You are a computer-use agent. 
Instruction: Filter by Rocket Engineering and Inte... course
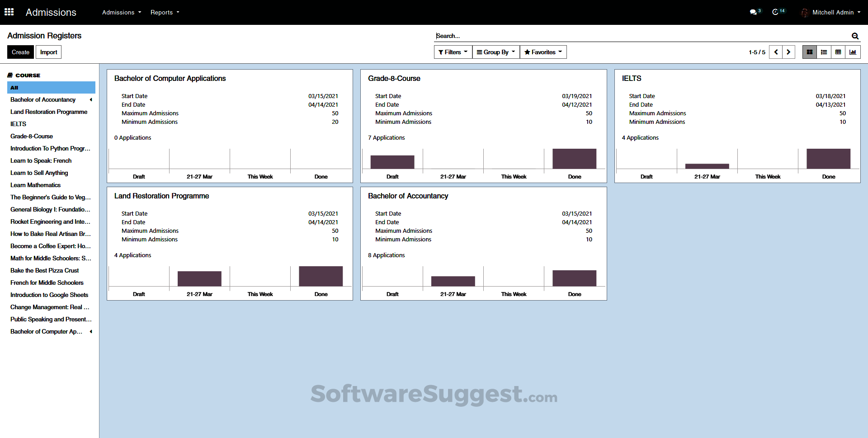(x=50, y=221)
